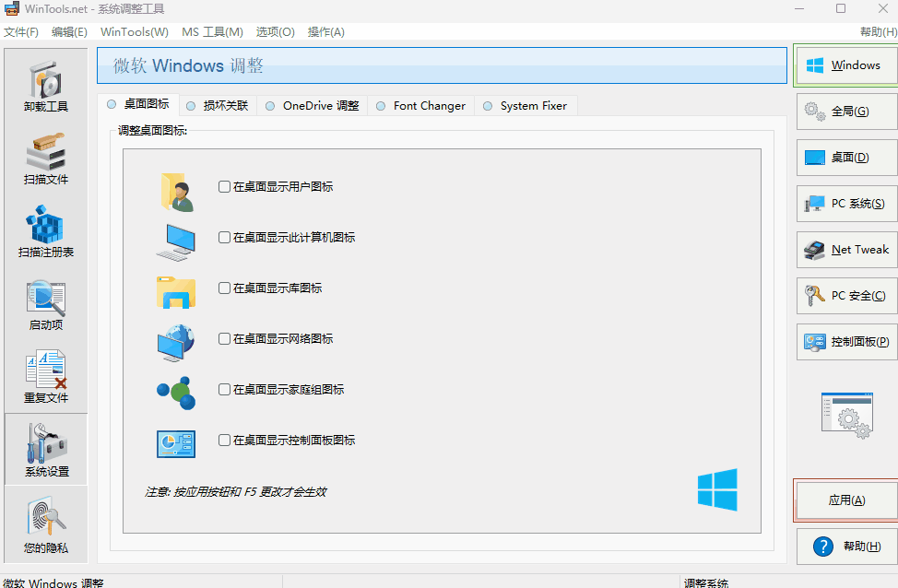
Task: Click the WinTools.net title bar app icon
Action: [11, 8]
